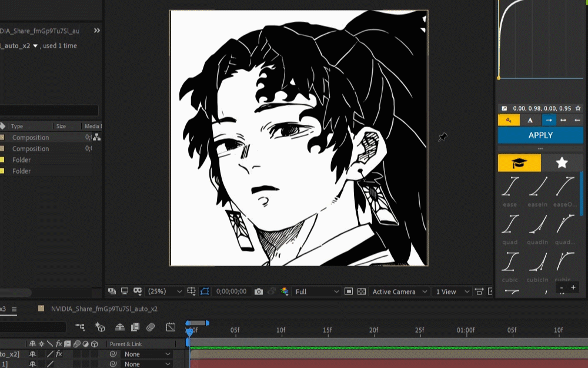
Task: Toggle the transparency grid
Action: (x=362, y=291)
